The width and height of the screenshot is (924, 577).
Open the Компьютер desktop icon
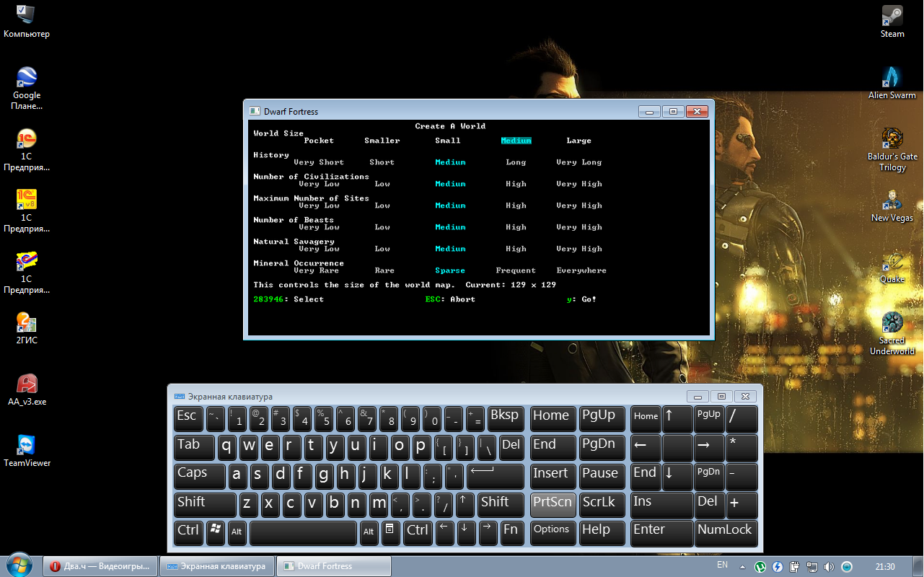point(27,22)
